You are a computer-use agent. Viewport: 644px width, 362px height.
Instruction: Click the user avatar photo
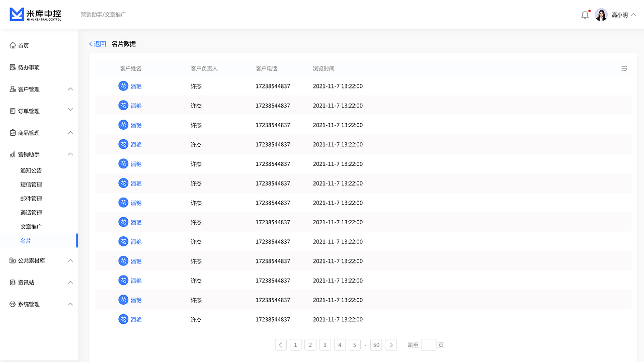[x=601, y=15]
